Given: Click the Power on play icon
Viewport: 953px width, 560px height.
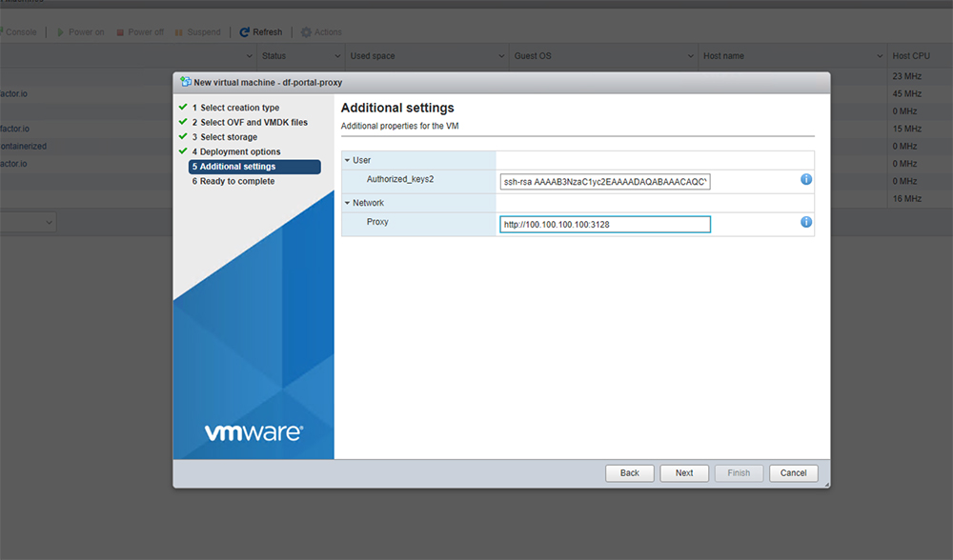Looking at the screenshot, I should tap(60, 32).
